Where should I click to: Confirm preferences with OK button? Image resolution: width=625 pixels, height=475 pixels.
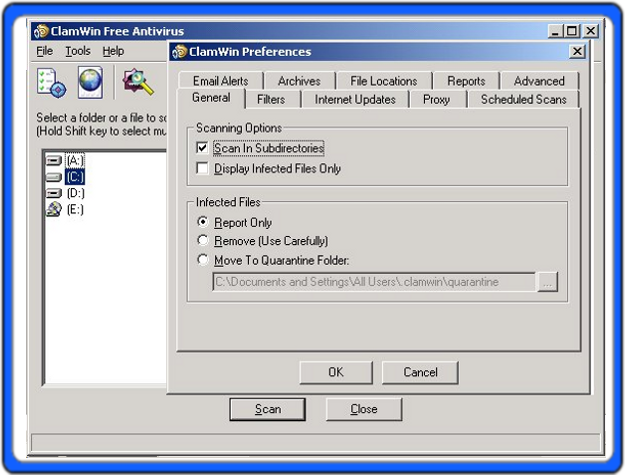[336, 372]
